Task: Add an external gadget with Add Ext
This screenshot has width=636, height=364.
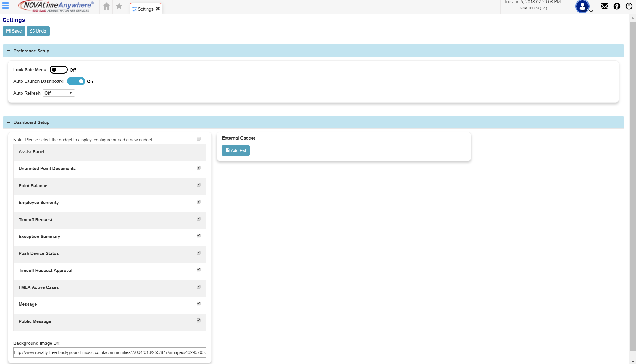Action: 236,151
